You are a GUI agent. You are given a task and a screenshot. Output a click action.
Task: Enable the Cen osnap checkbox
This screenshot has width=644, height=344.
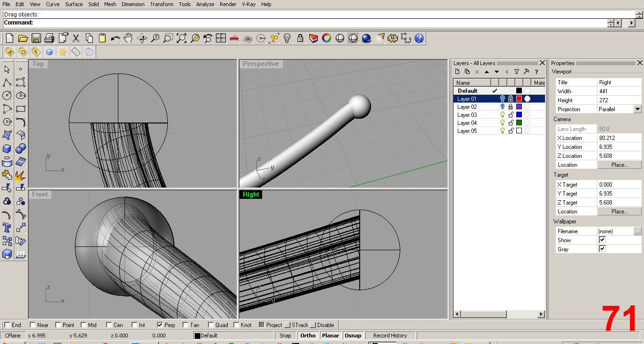109,325
